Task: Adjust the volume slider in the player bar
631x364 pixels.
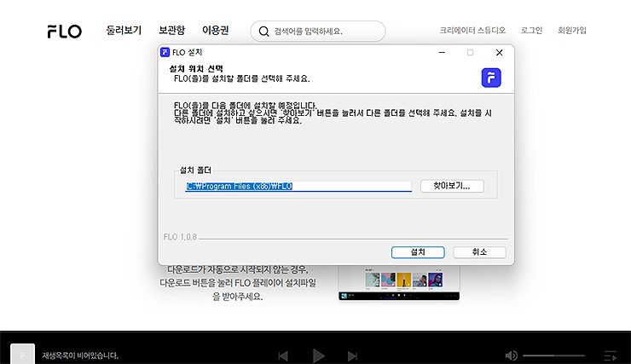Action: (x=553, y=355)
